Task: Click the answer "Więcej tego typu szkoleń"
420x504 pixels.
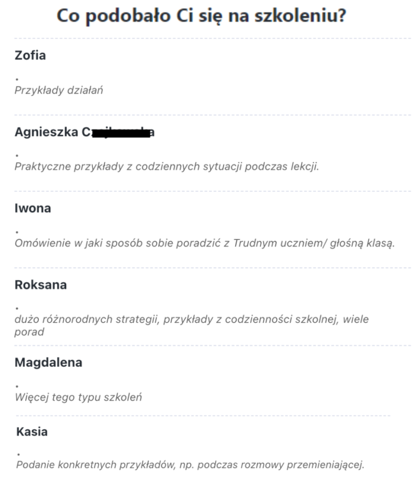Action: 78,397
